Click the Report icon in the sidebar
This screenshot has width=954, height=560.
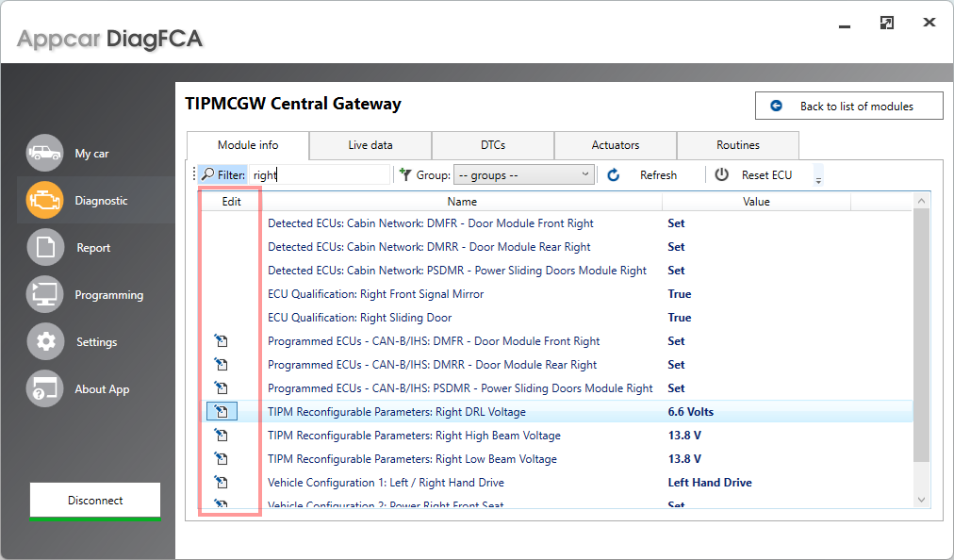click(45, 247)
